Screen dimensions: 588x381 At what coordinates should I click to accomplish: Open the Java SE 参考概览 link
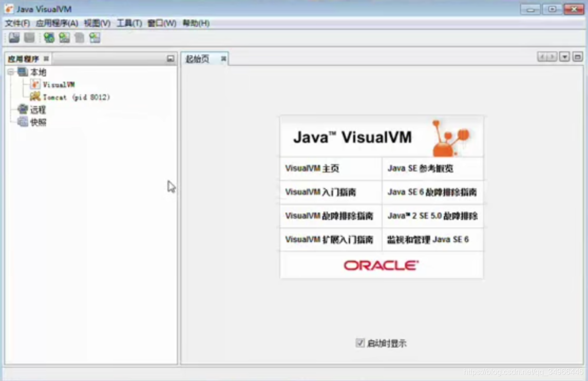420,168
